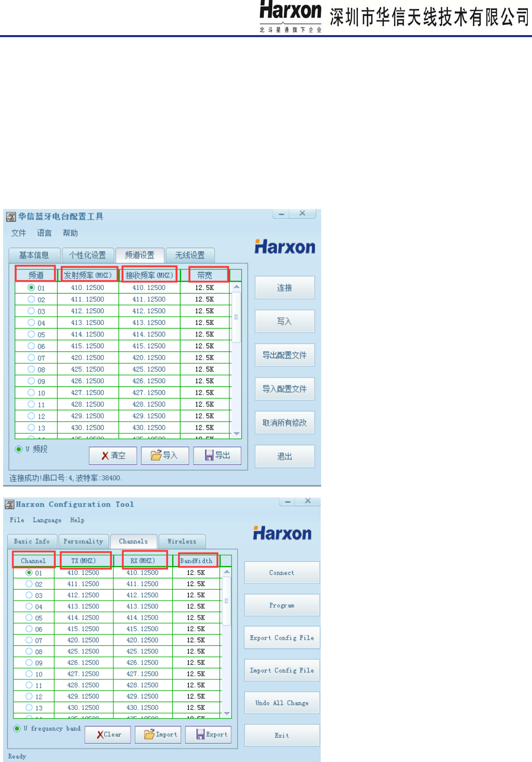Click the Export button with disk icon
This screenshot has width=532, height=762.
[208, 735]
